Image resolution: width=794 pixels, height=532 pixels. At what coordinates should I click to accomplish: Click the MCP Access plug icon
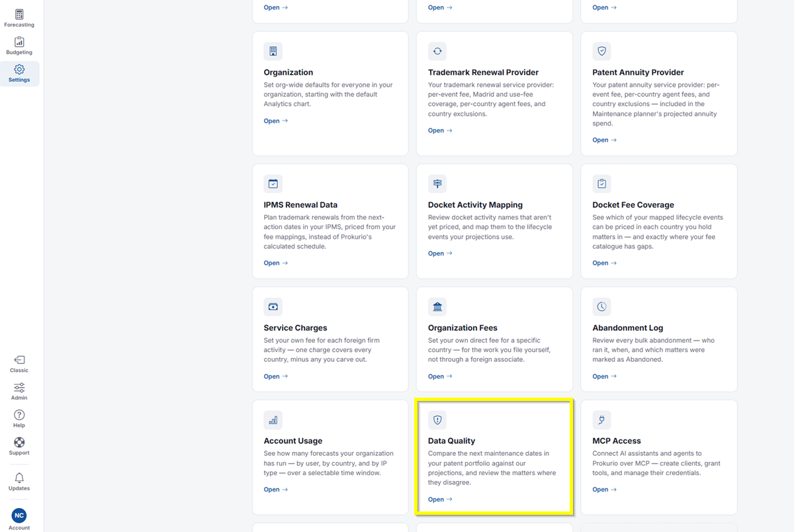(601, 420)
